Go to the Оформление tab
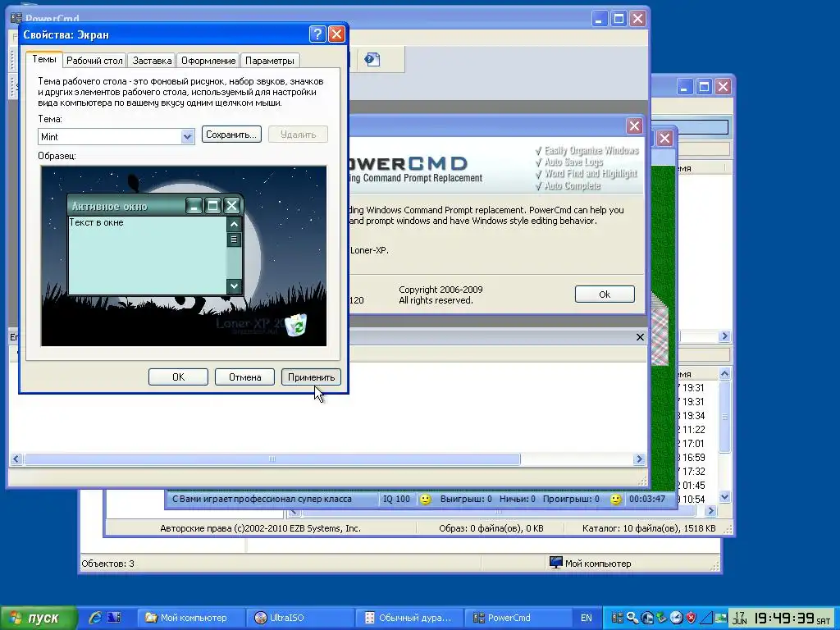The width and height of the screenshot is (840, 630). tap(208, 61)
